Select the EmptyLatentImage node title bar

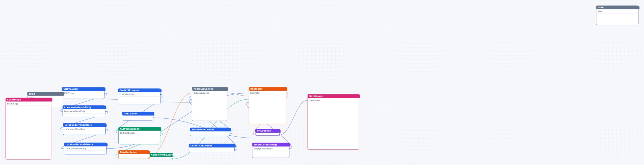point(271,144)
